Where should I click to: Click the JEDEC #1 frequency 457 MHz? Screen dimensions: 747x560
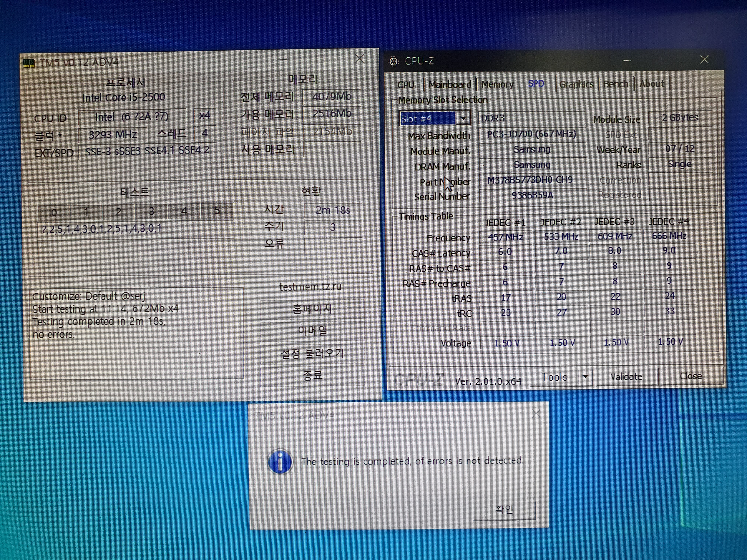click(505, 237)
